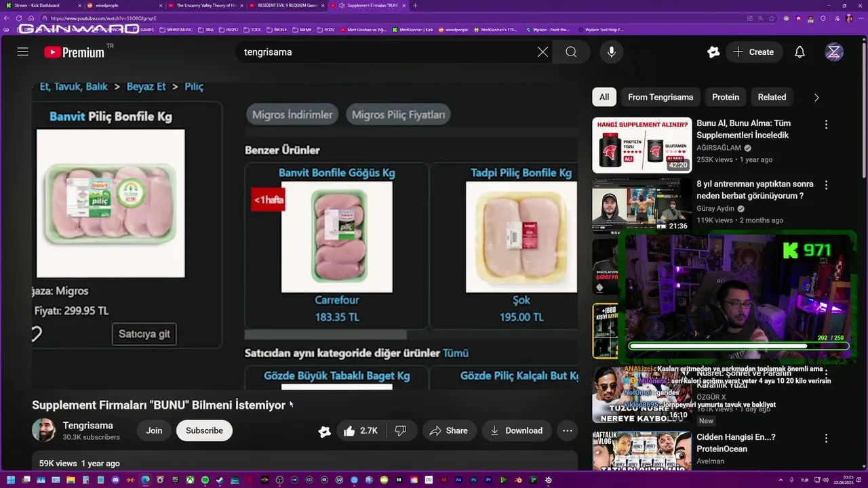Share the video

(448, 430)
